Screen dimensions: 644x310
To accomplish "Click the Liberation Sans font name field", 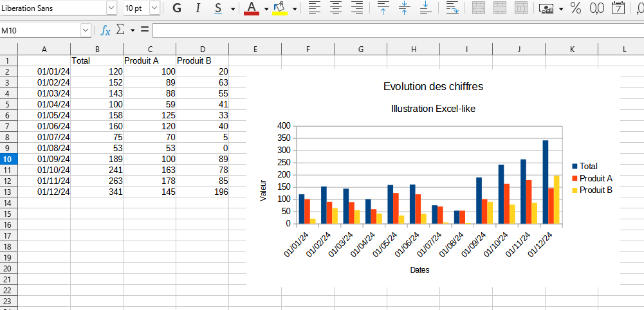I will [53, 8].
